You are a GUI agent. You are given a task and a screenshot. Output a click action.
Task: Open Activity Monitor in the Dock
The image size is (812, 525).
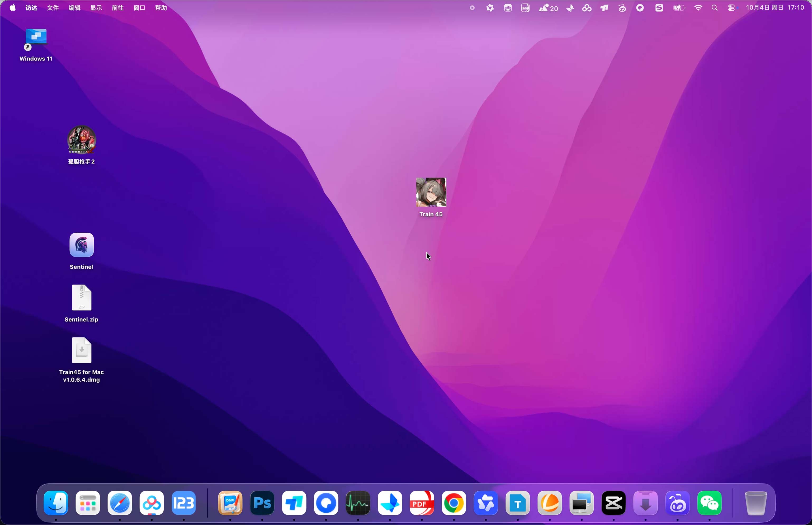(x=358, y=503)
